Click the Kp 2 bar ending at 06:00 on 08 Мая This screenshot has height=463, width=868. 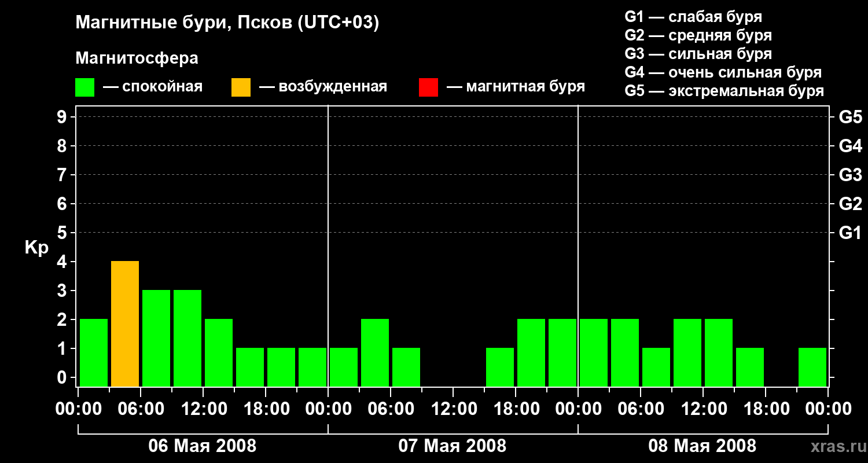pyautogui.click(x=625, y=353)
